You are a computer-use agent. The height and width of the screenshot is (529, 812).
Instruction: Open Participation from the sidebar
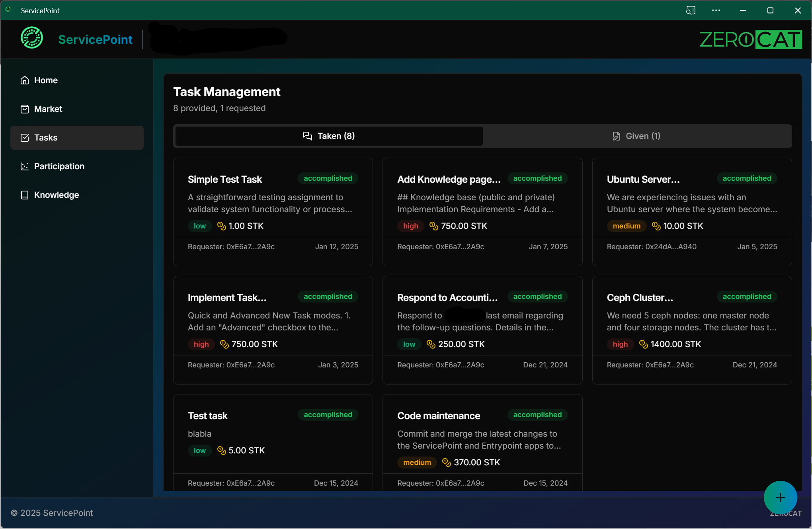pos(77,166)
